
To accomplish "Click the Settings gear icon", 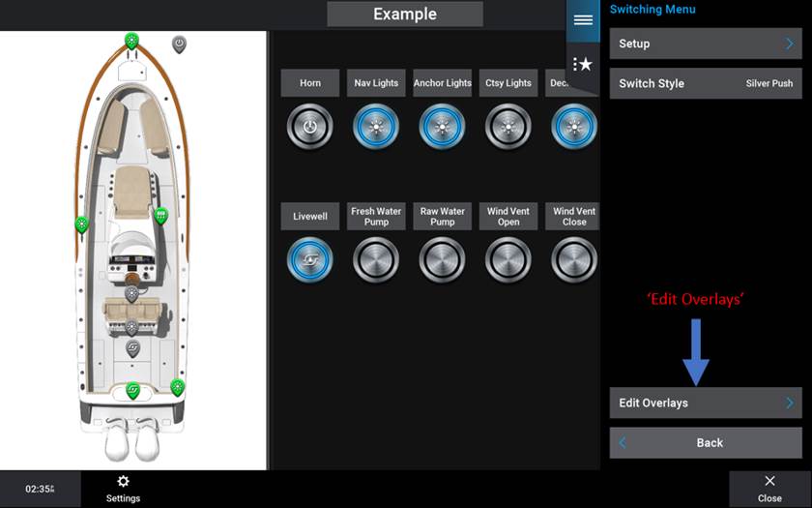I will coord(123,488).
